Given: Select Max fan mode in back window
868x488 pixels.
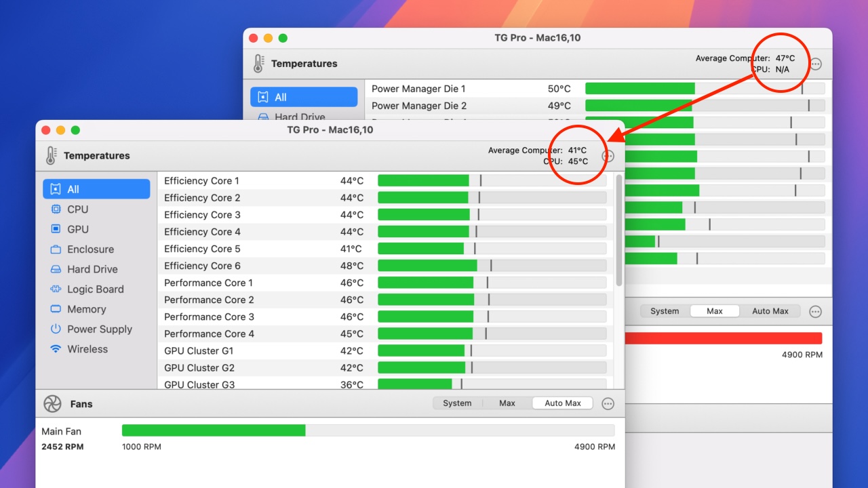Looking at the screenshot, I should click(715, 311).
